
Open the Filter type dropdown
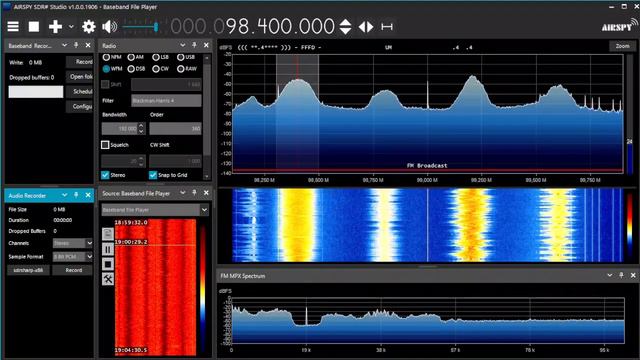click(166, 100)
